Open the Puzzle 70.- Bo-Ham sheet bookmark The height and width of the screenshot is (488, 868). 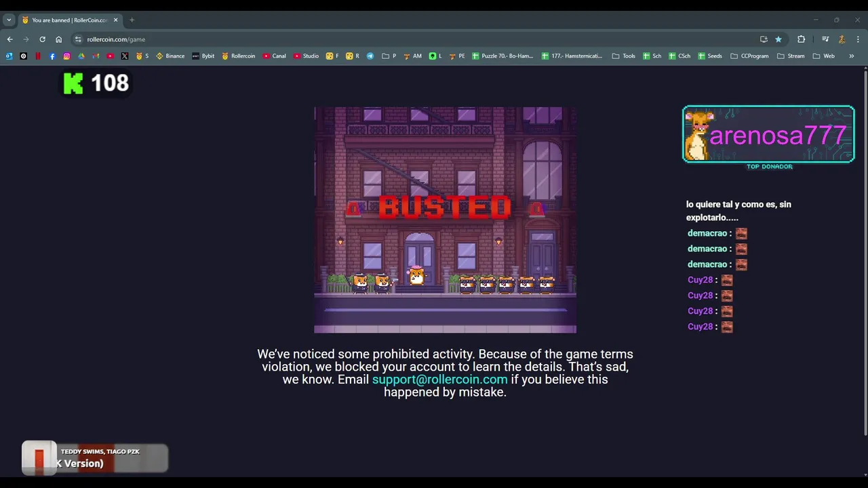tap(503, 56)
